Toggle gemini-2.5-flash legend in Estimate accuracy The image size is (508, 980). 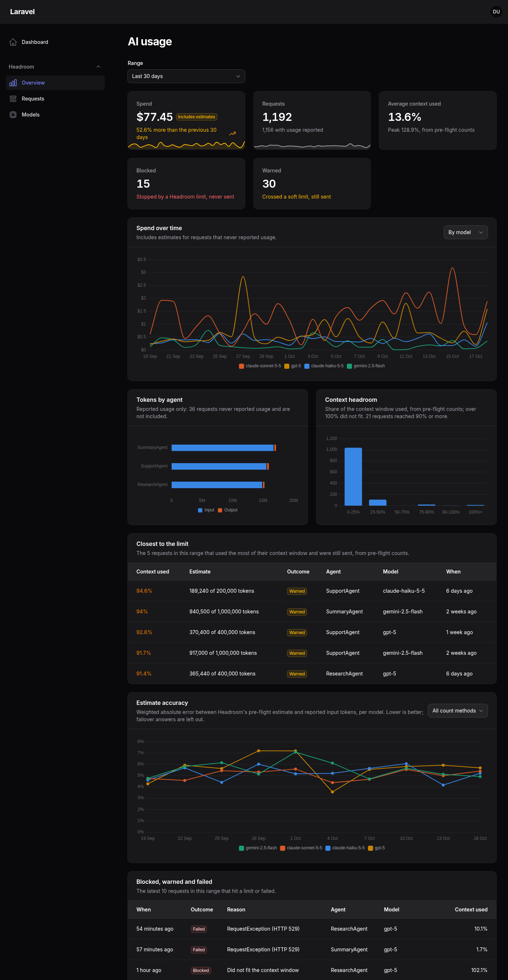point(258,848)
